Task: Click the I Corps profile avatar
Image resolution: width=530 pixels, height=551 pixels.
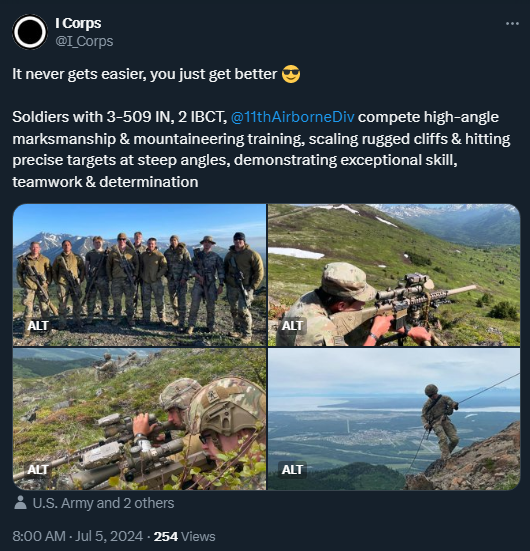Action: pyautogui.click(x=30, y=32)
